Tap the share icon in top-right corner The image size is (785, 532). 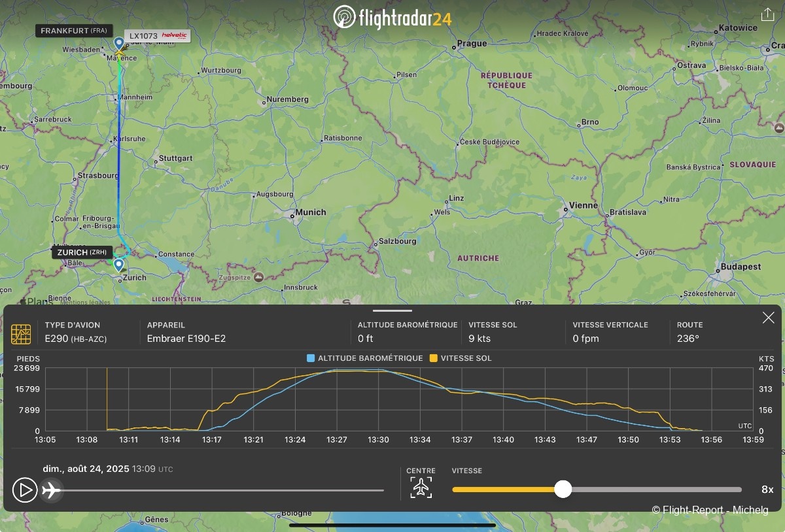[767, 14]
